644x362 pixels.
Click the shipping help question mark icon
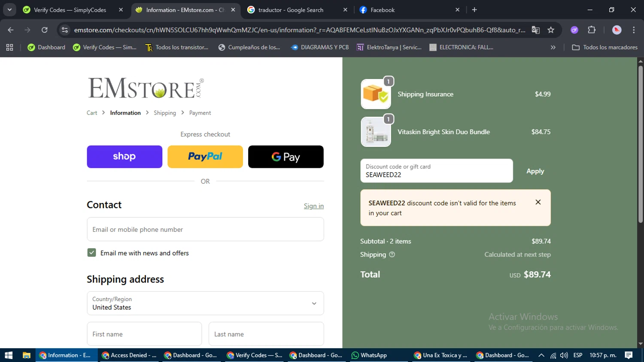click(x=392, y=254)
